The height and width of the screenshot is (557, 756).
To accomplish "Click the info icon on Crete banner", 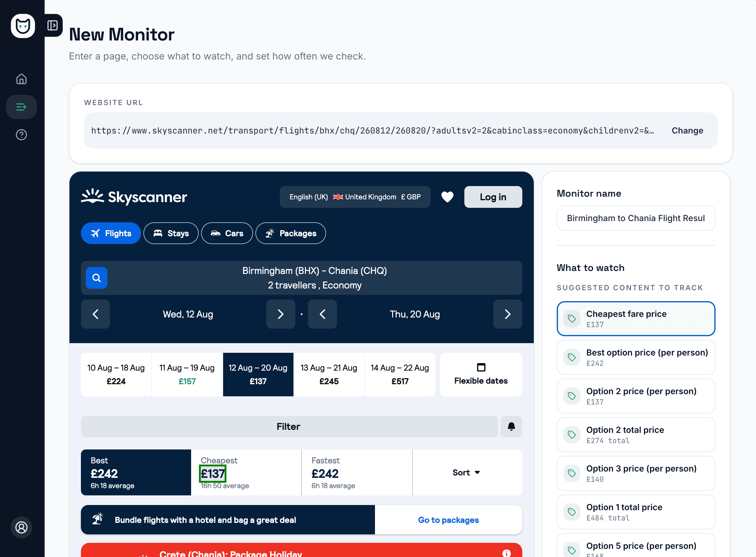I will [x=506, y=553].
